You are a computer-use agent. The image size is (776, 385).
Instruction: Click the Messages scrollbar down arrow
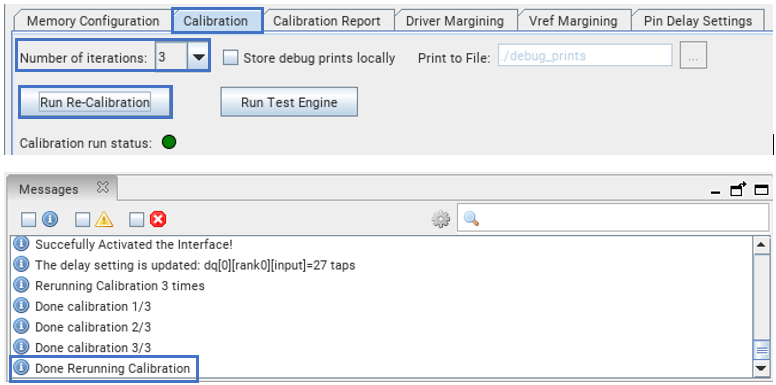click(760, 368)
